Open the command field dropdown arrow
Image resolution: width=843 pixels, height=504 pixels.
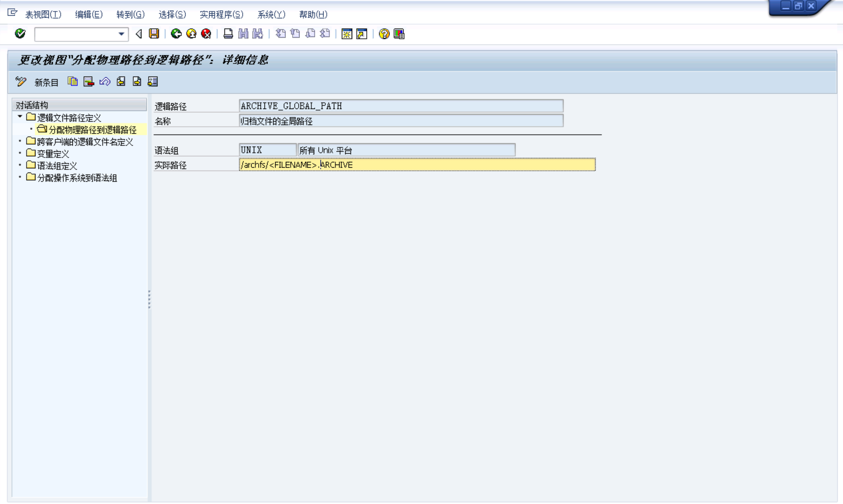pos(121,34)
